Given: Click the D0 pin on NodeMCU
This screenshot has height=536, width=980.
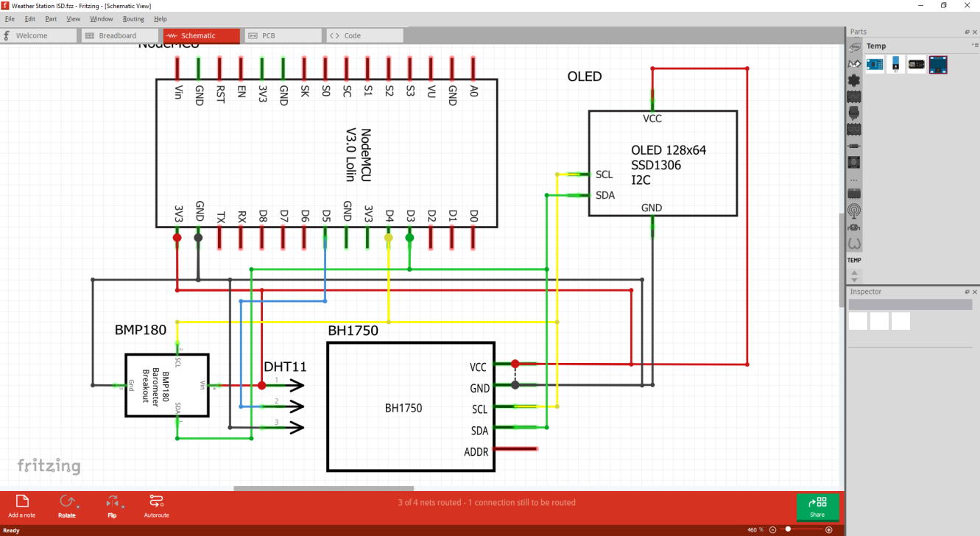Looking at the screenshot, I should [473, 237].
